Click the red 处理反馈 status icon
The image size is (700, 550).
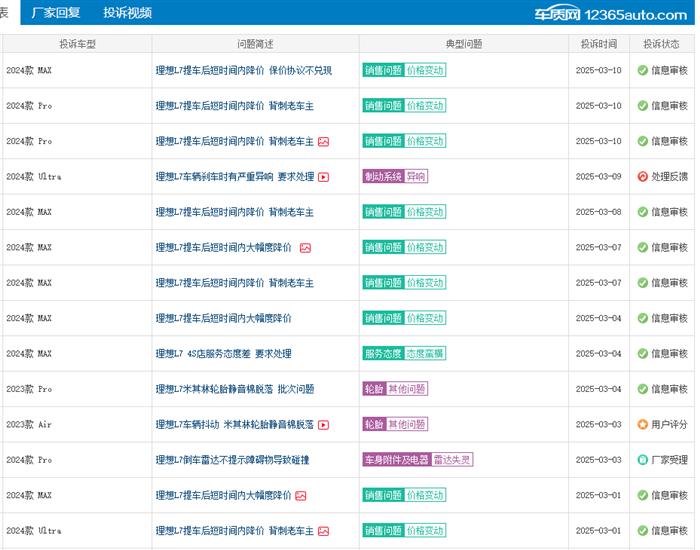(642, 177)
